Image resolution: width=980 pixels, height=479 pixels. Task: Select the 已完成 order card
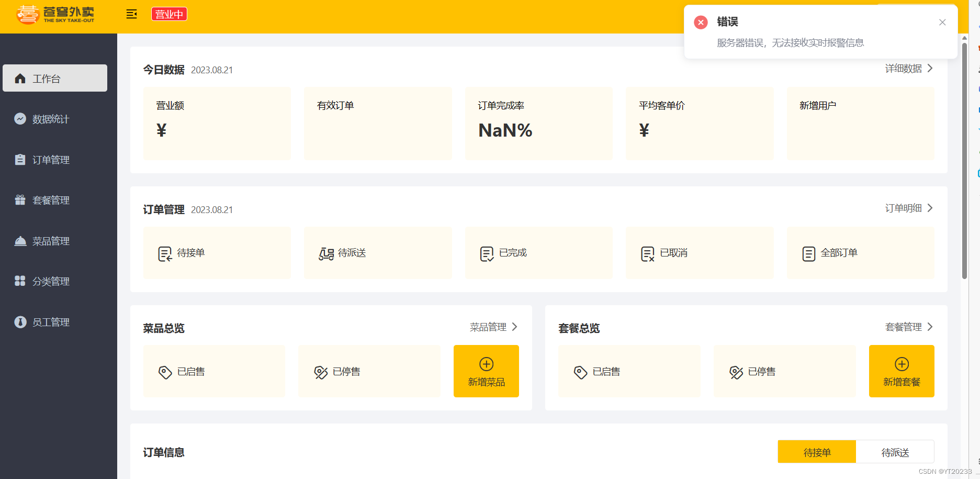click(x=539, y=253)
